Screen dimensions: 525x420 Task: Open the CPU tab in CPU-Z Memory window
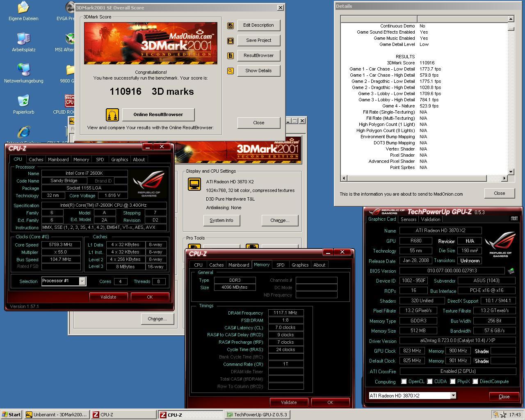pyautogui.click(x=199, y=265)
